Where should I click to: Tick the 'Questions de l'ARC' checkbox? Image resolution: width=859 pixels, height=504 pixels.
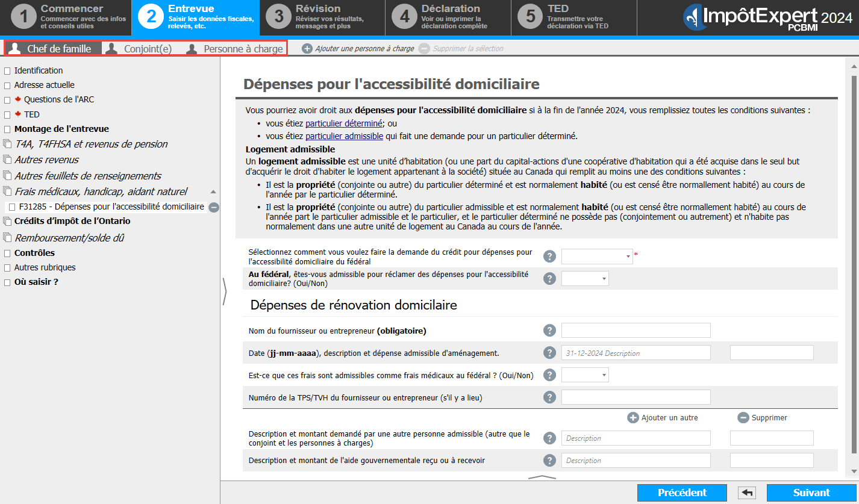[7, 100]
